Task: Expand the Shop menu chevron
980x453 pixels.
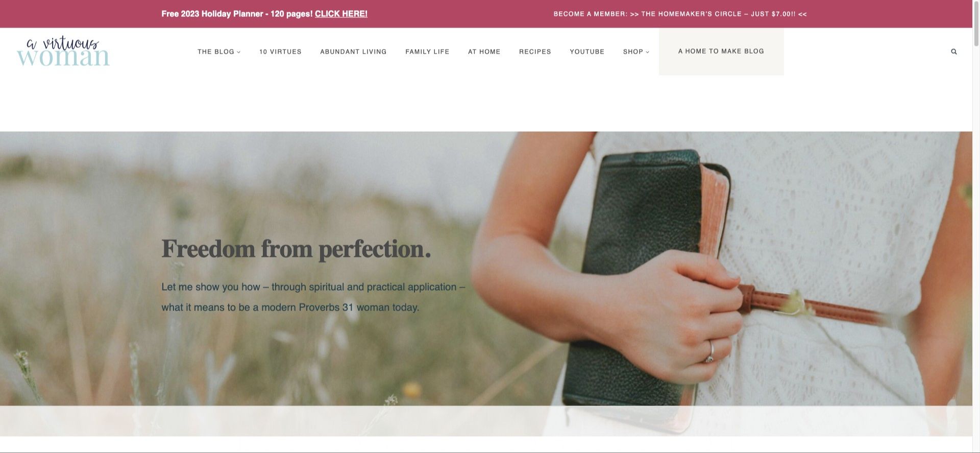Action: tap(648, 52)
